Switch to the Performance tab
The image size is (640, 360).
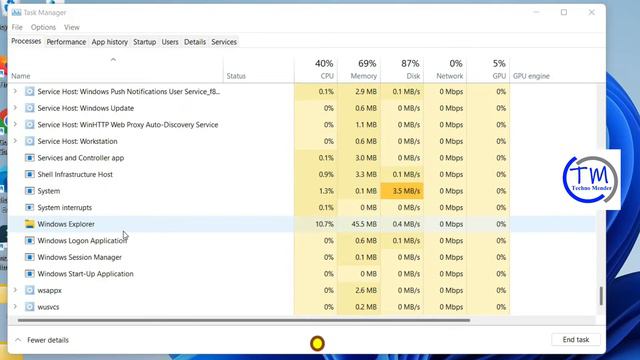tap(66, 42)
